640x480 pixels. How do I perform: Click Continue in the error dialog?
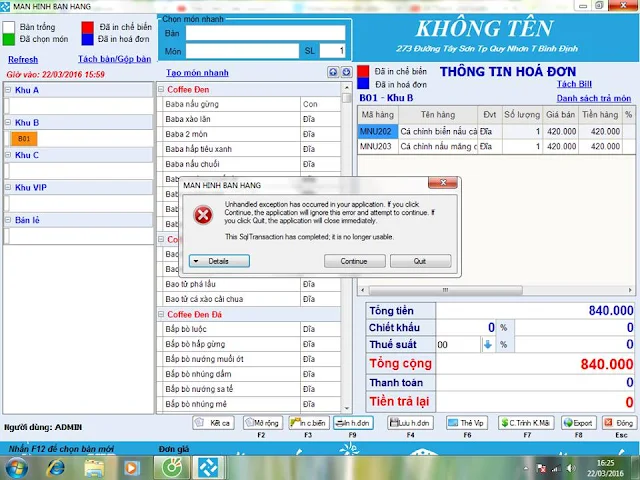[x=354, y=261]
